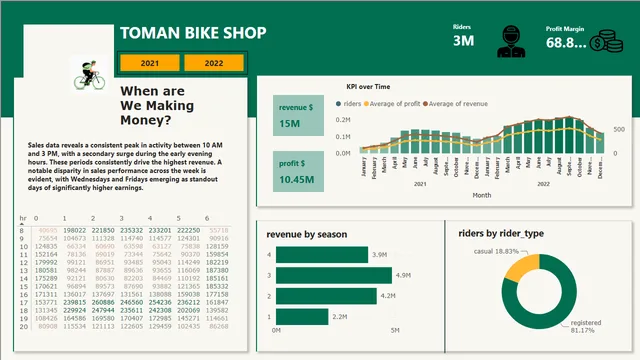Click the coin stack profit icon
Viewport: 640px width, 360px height.
coord(607,41)
